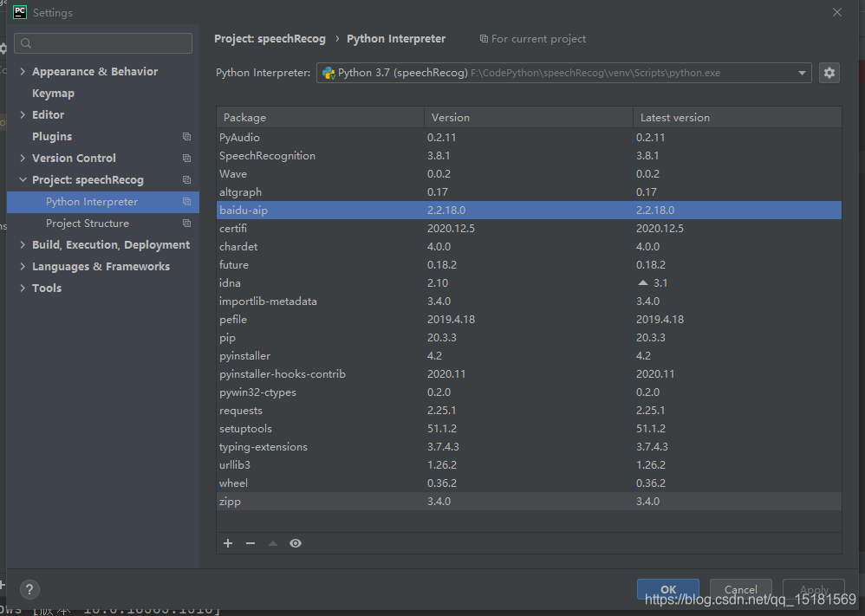The width and height of the screenshot is (865, 616).
Task: Expand the Editor settings section
Action: (23, 115)
